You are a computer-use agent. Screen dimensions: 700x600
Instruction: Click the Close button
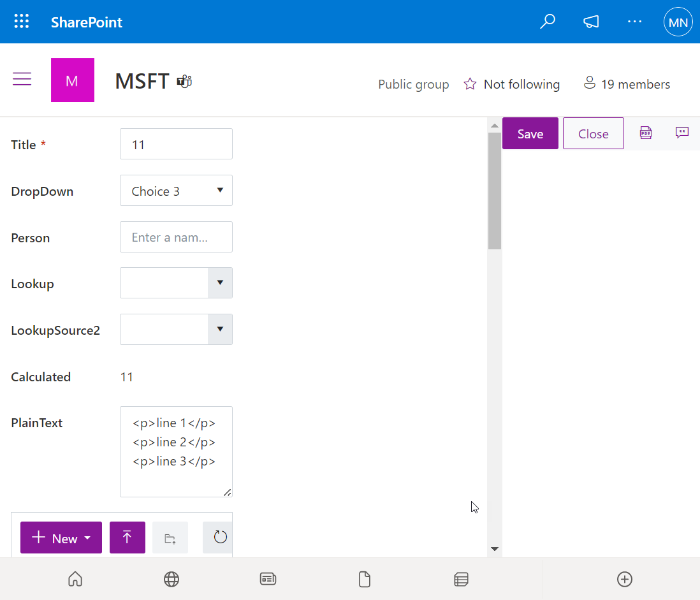(x=593, y=133)
